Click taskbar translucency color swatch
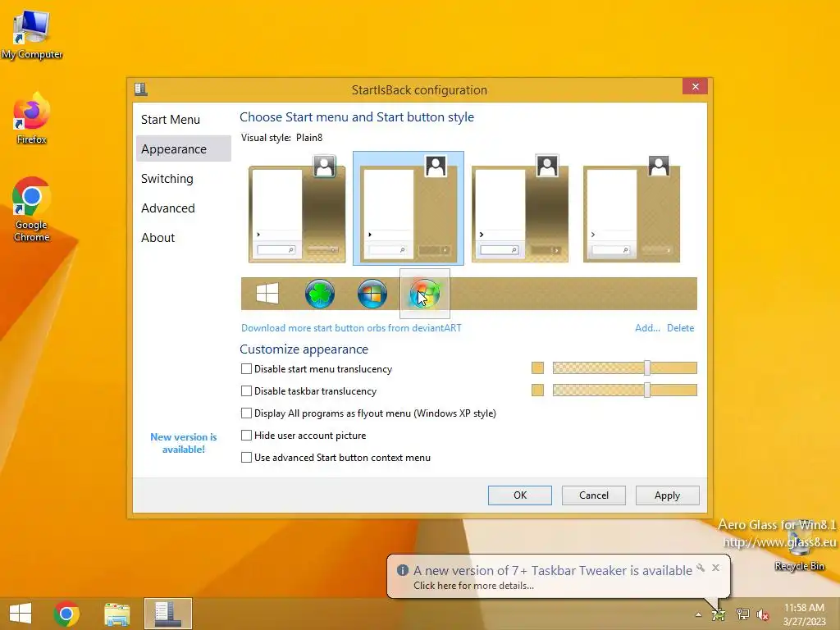The width and height of the screenshot is (840, 630). point(538,390)
